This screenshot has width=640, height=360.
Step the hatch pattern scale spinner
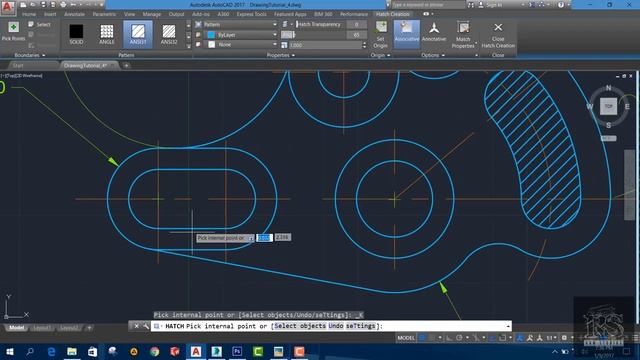click(x=364, y=45)
